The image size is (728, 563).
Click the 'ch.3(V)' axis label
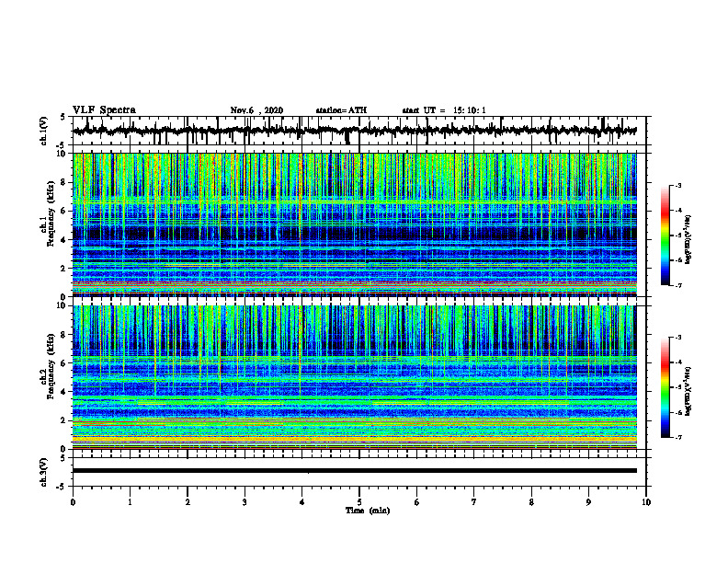[x=43, y=472]
